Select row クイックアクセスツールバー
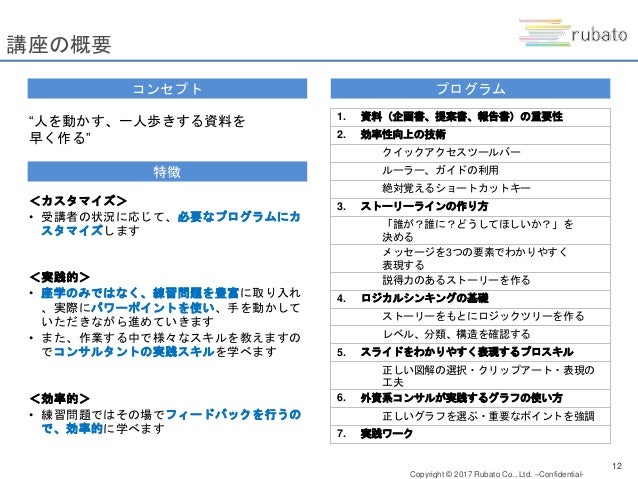The height and width of the screenshot is (479, 638). [x=470, y=153]
